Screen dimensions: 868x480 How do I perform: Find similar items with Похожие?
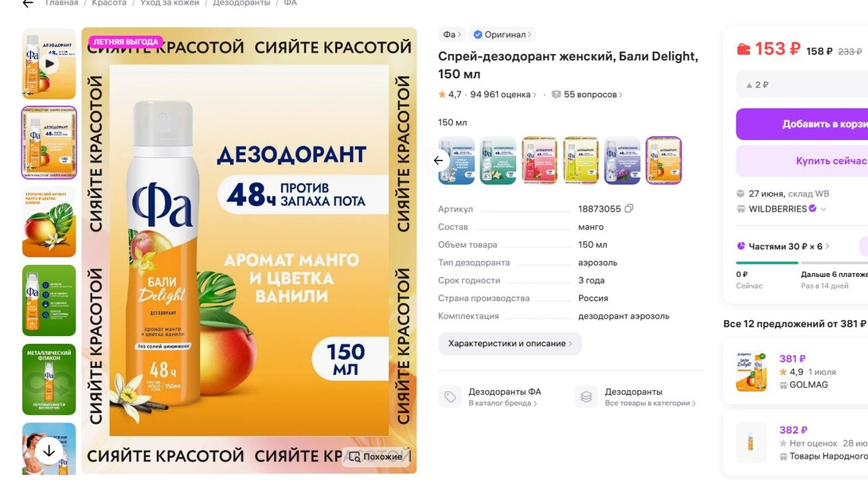point(375,457)
